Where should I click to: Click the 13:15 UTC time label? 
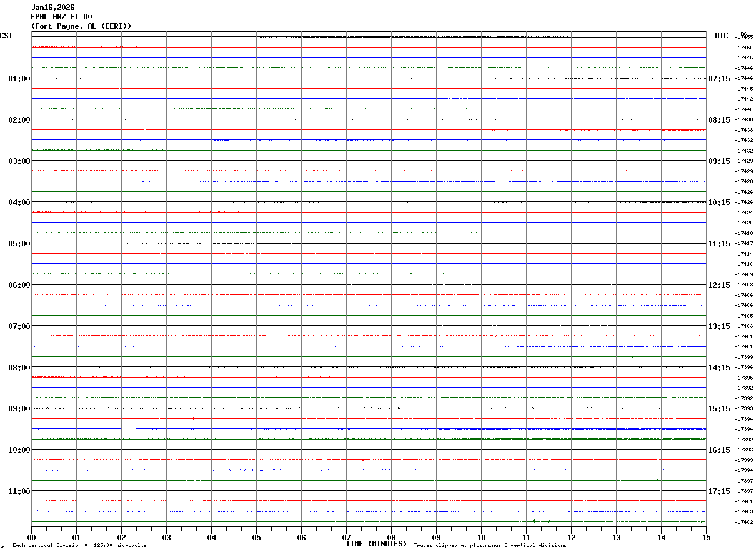[x=719, y=326]
